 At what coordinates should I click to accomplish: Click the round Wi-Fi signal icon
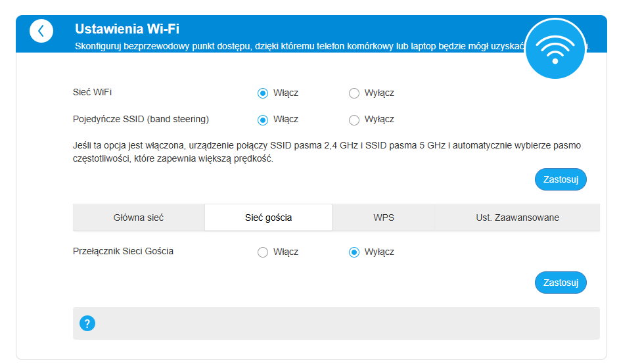point(555,49)
